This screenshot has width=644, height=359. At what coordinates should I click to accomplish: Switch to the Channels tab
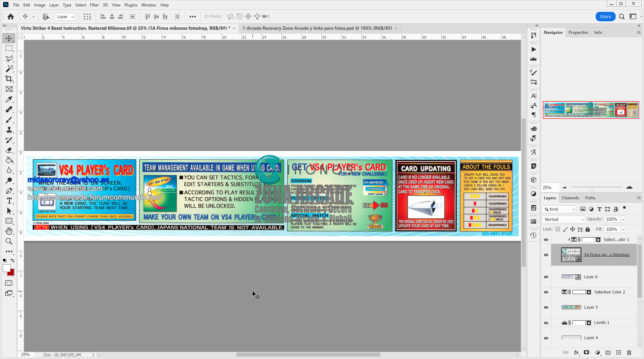(x=570, y=198)
